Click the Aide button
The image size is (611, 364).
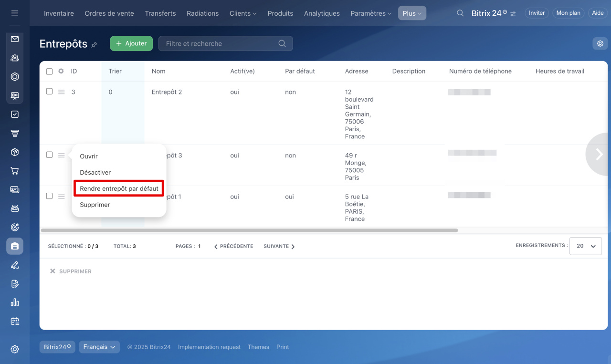pyautogui.click(x=598, y=13)
